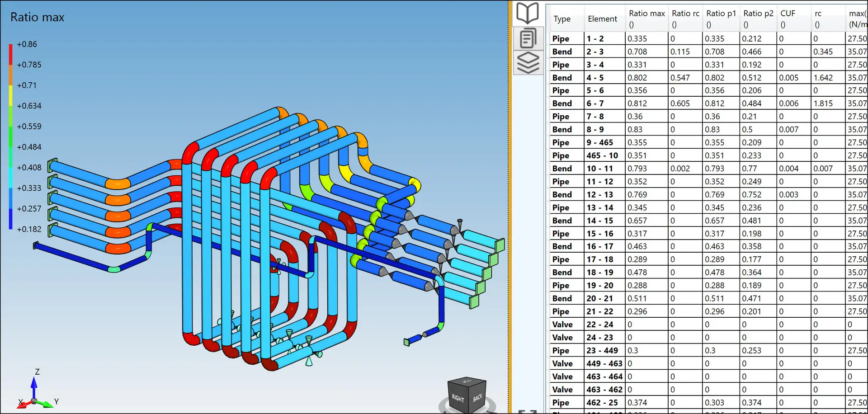
Task: Click the CUF column header
Action: (x=788, y=19)
